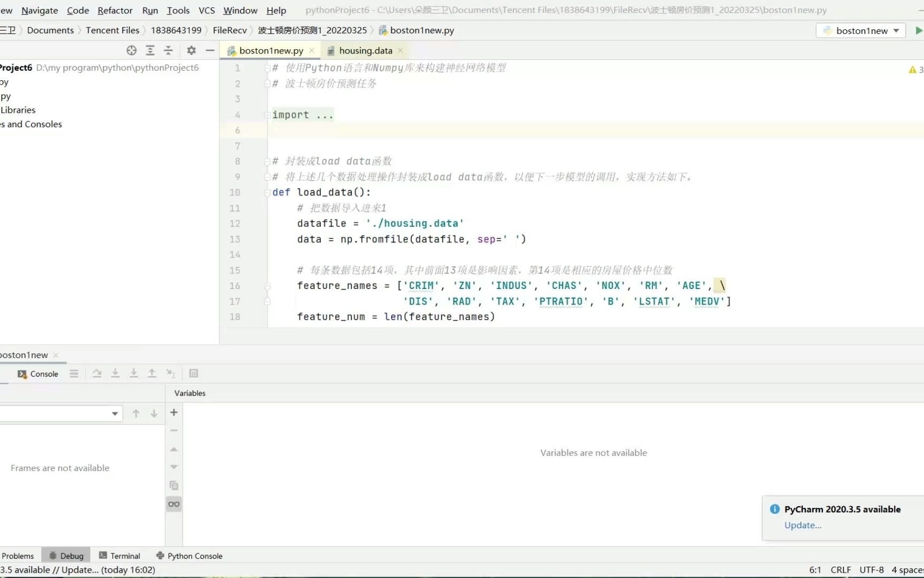Click the warnings indicator in editor
The image size is (924, 578).
916,70
